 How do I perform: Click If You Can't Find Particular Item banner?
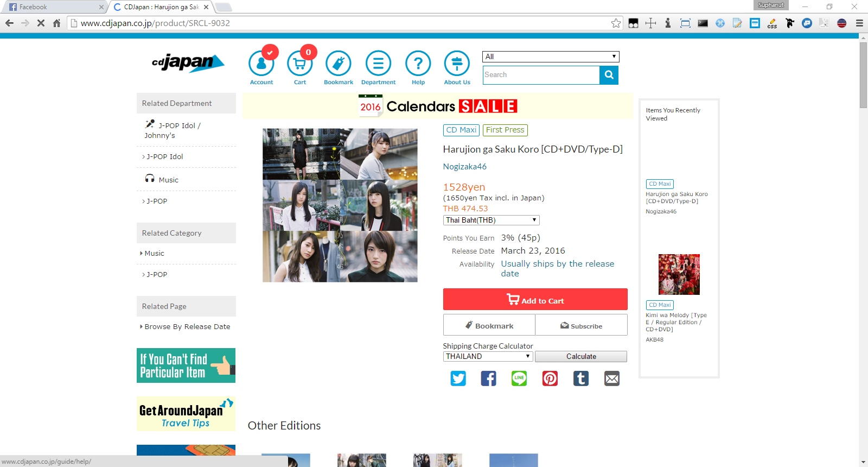(186, 365)
